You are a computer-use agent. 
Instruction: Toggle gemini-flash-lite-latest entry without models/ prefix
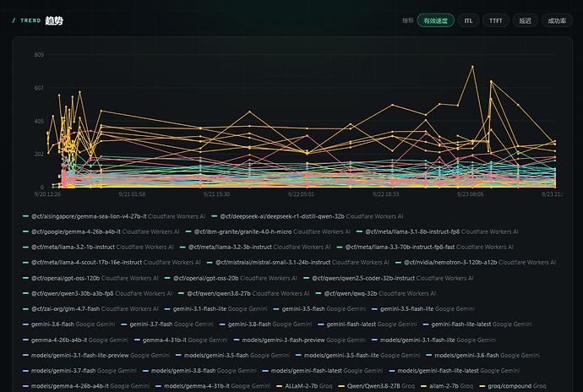click(x=477, y=324)
